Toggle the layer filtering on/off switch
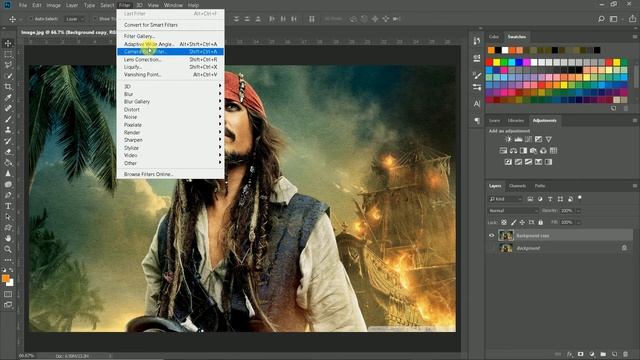The height and width of the screenshot is (360, 640). coord(580,198)
